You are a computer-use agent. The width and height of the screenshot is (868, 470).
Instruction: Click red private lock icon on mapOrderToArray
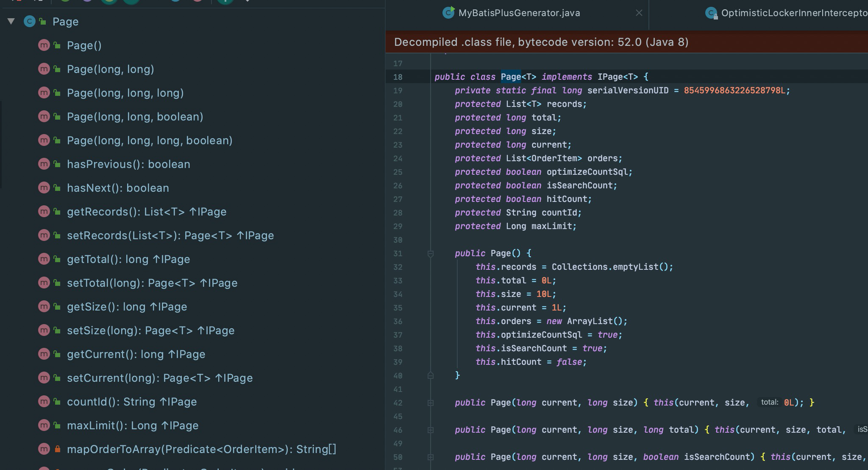[57, 449]
